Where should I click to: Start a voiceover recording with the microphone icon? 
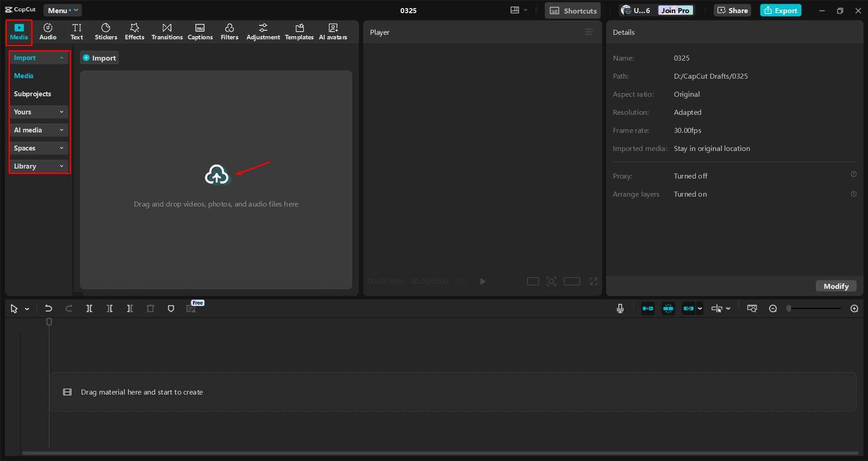[x=620, y=308]
